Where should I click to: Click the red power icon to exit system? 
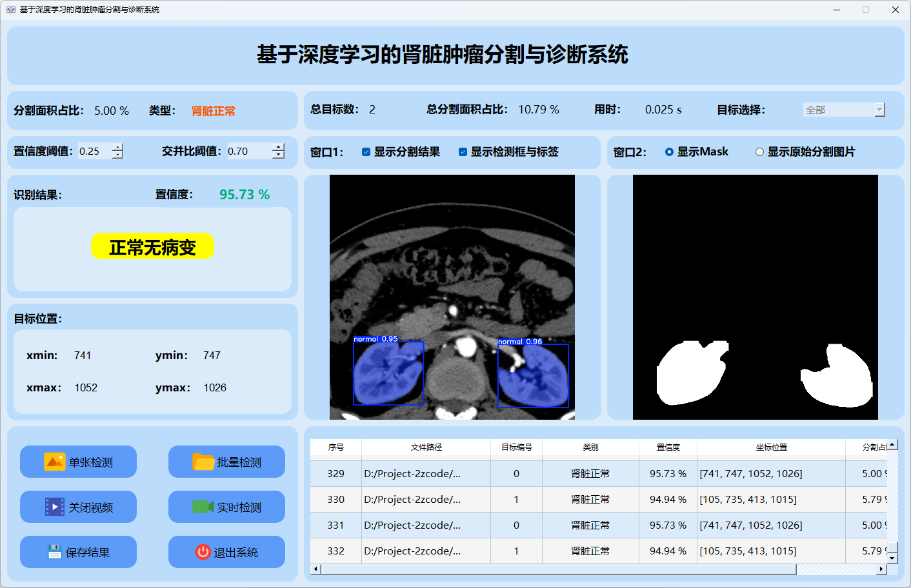(x=203, y=552)
